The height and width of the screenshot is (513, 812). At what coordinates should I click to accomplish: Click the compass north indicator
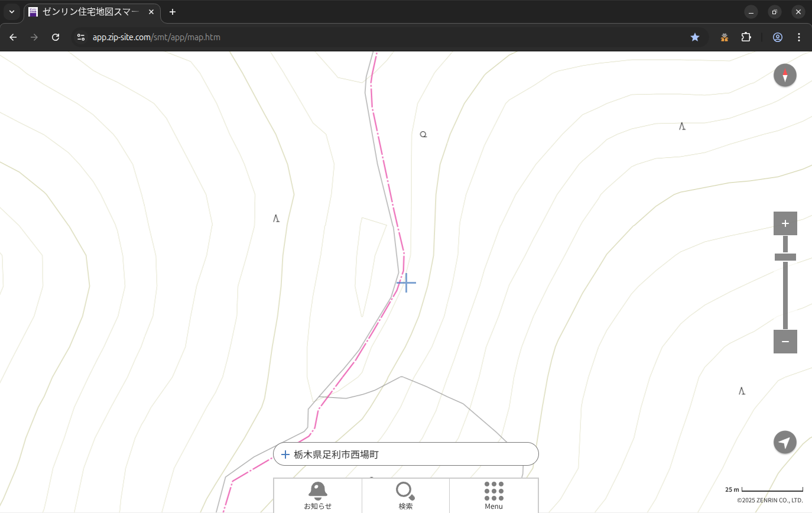coord(785,76)
